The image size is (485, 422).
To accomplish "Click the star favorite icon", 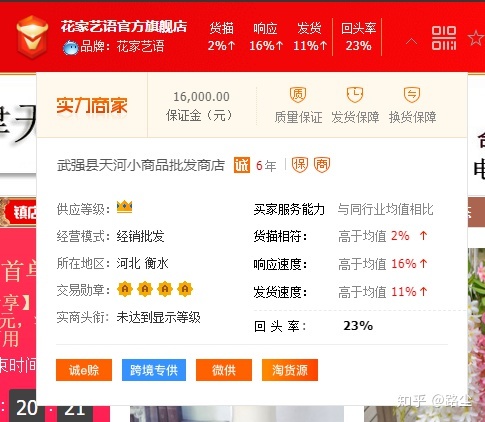I will coord(477,38).
